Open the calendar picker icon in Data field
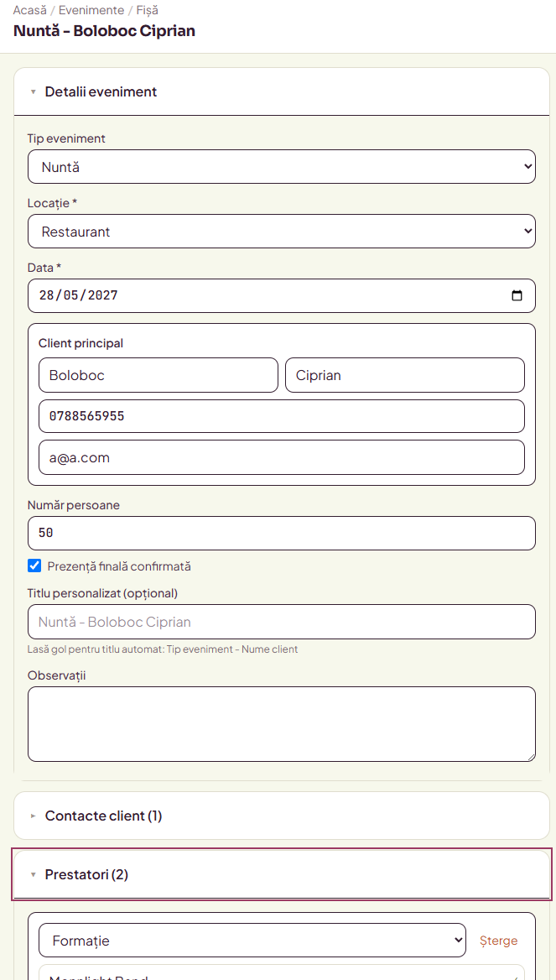 [x=517, y=295]
